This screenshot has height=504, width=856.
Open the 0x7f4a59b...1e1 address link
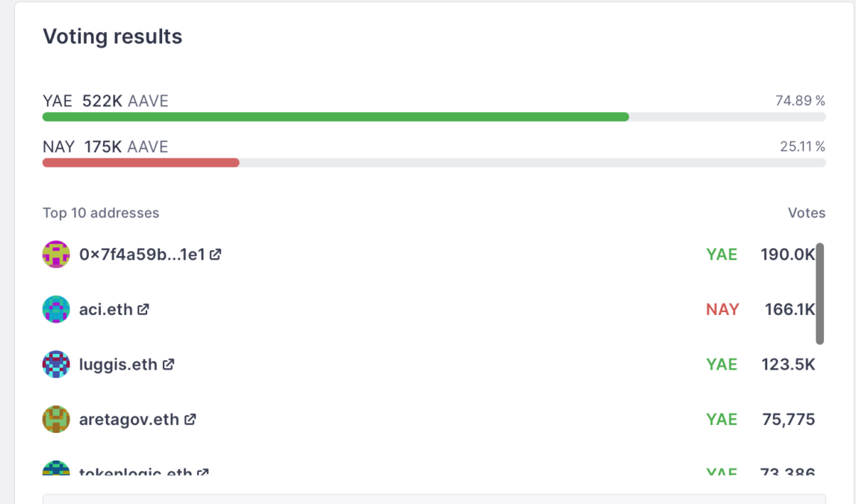(142, 255)
